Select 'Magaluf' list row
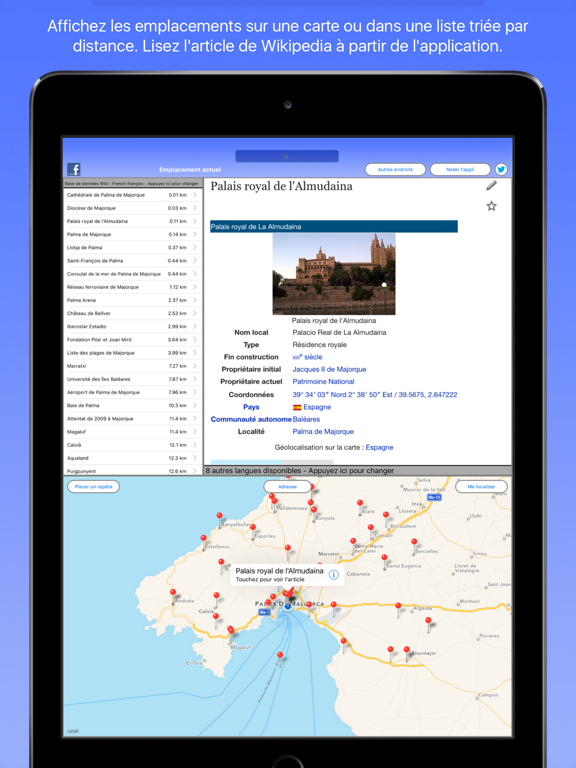576x768 pixels. pyautogui.click(x=133, y=432)
